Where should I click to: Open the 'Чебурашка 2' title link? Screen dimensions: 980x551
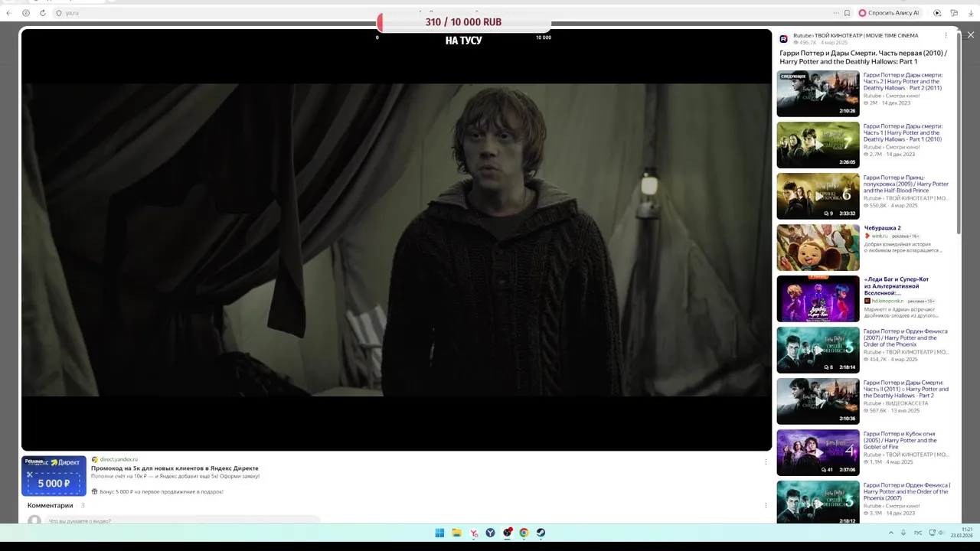click(x=882, y=228)
